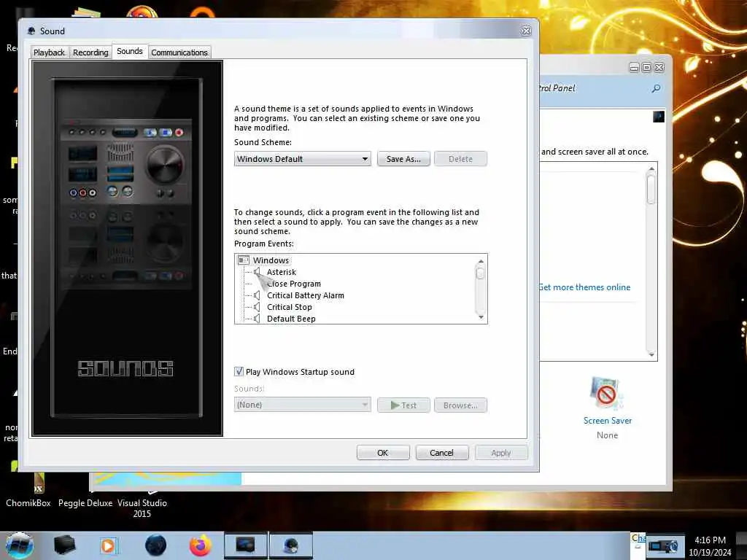Click the Cancel button
747x560 pixels.
[441, 452]
